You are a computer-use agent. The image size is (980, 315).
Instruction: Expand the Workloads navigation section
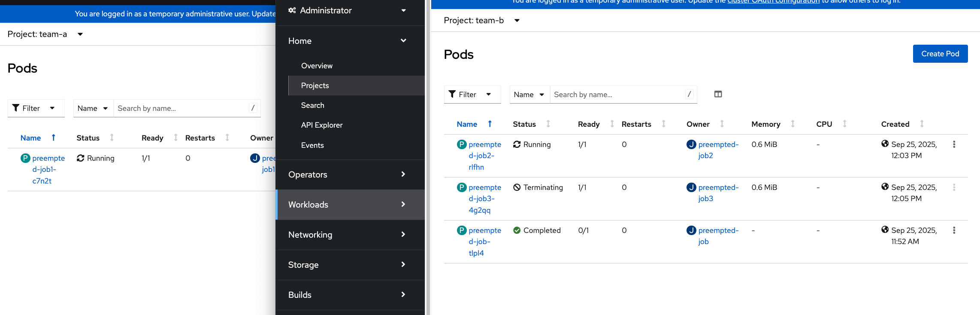pos(348,205)
